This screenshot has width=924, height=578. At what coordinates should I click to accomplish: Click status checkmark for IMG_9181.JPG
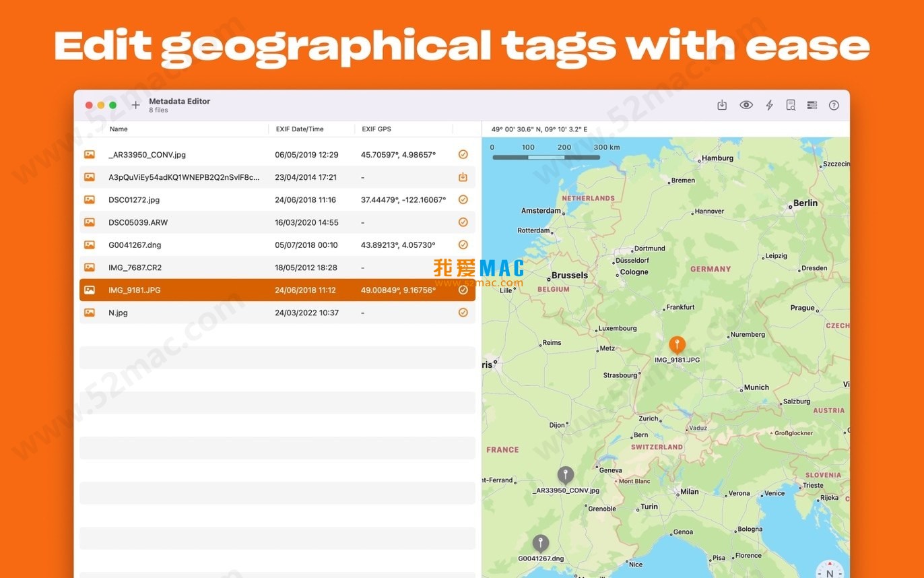tap(463, 290)
